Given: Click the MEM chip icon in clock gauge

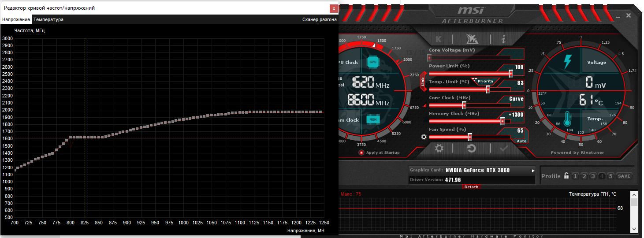Looking at the screenshot, I should coord(373,119).
